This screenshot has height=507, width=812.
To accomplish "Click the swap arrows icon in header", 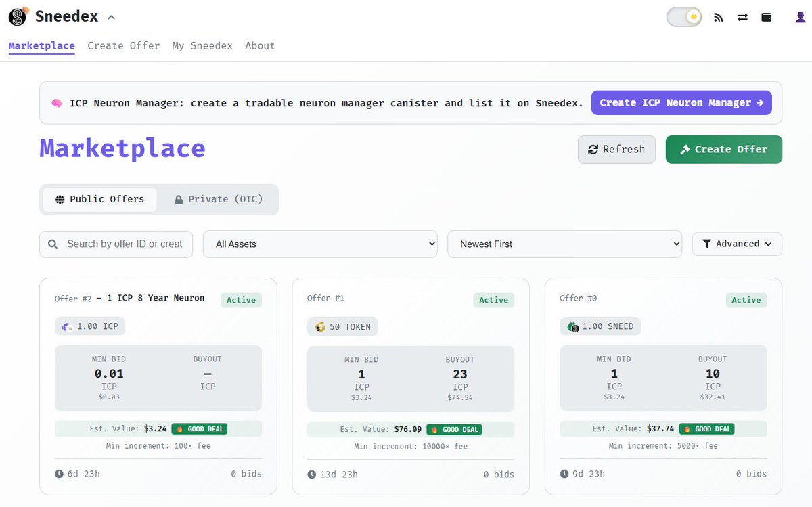I will click(x=742, y=18).
